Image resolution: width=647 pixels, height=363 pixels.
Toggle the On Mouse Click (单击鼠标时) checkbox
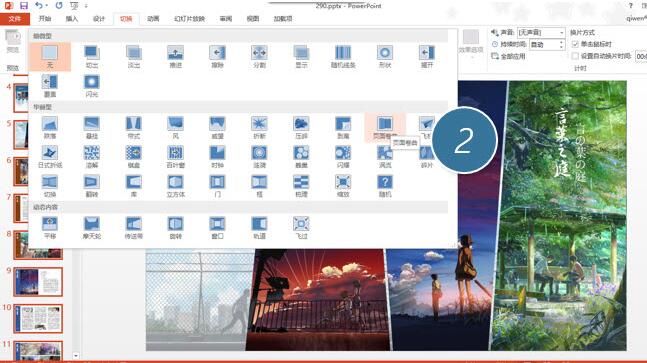575,44
